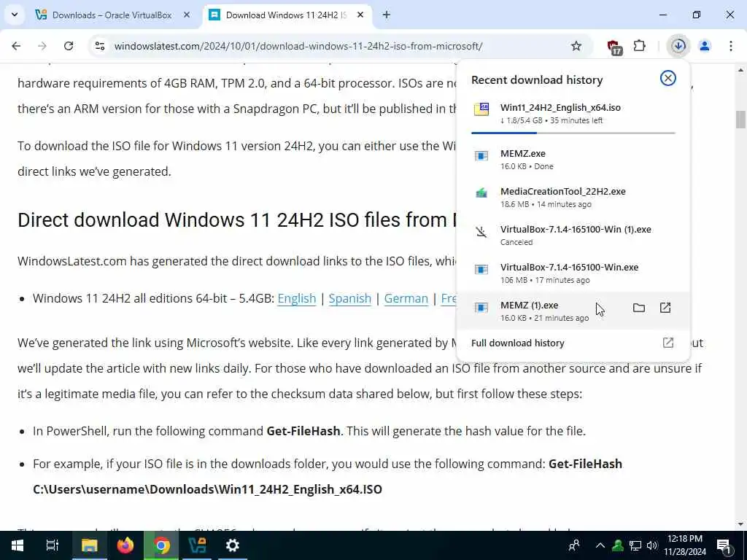
Task: Click the green user tray icon
Action: click(x=618, y=545)
